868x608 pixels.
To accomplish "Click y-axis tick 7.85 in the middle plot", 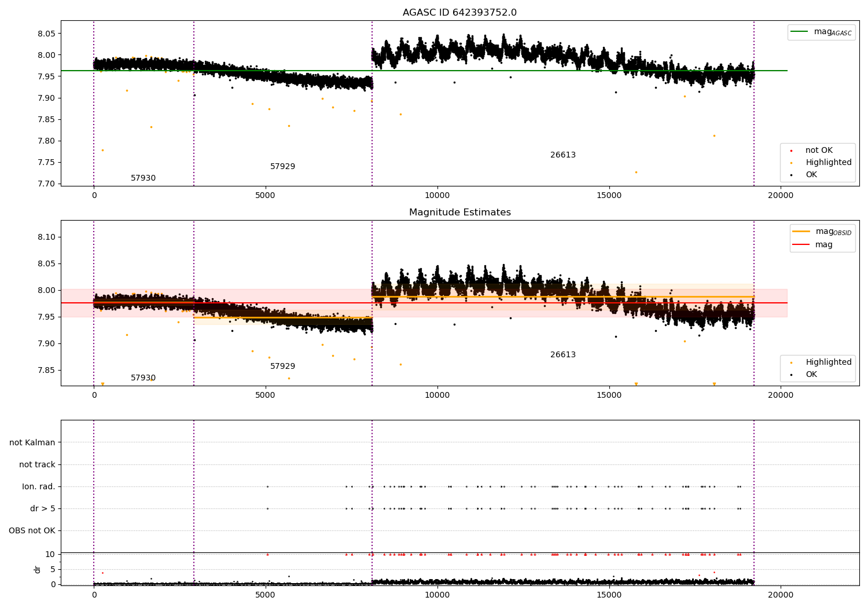I will pos(46,371).
